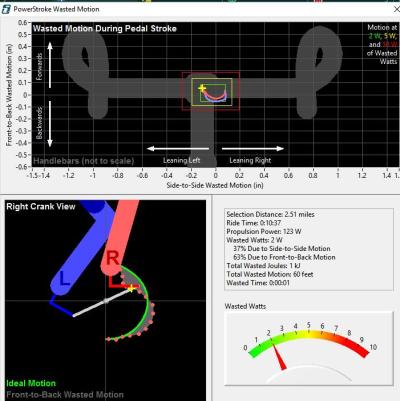Click the 'Forwards' direction label
400x401 pixels.
coord(39,67)
